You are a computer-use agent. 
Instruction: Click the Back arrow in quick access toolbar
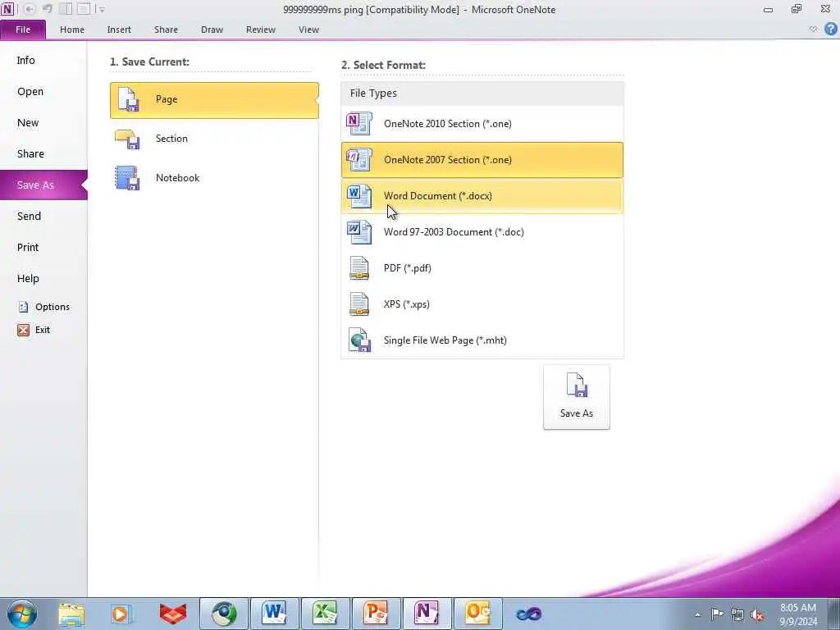(x=30, y=9)
